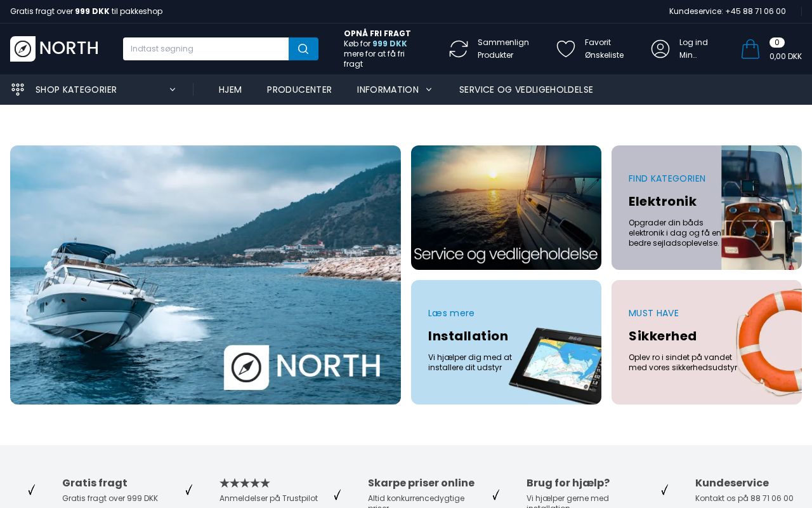
Task: Click the checkmark beside Brug for hjælp
Action: [496, 495]
